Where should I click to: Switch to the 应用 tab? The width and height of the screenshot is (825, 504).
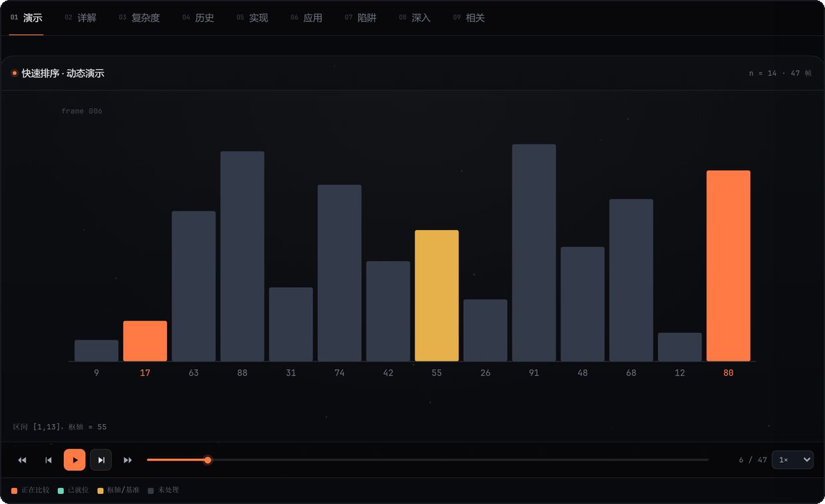click(x=306, y=18)
